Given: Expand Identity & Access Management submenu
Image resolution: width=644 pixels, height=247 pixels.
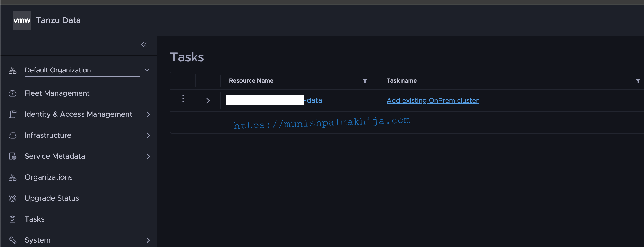Looking at the screenshot, I should point(148,114).
